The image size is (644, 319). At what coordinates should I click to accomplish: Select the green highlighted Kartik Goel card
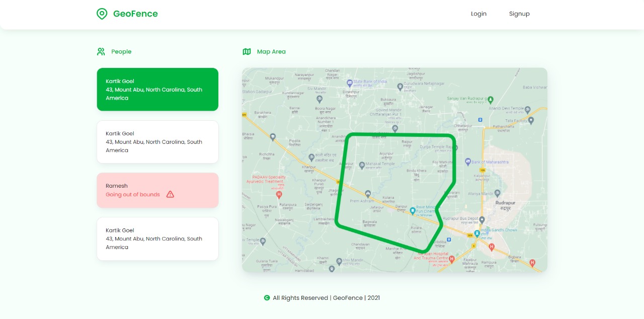click(x=157, y=90)
